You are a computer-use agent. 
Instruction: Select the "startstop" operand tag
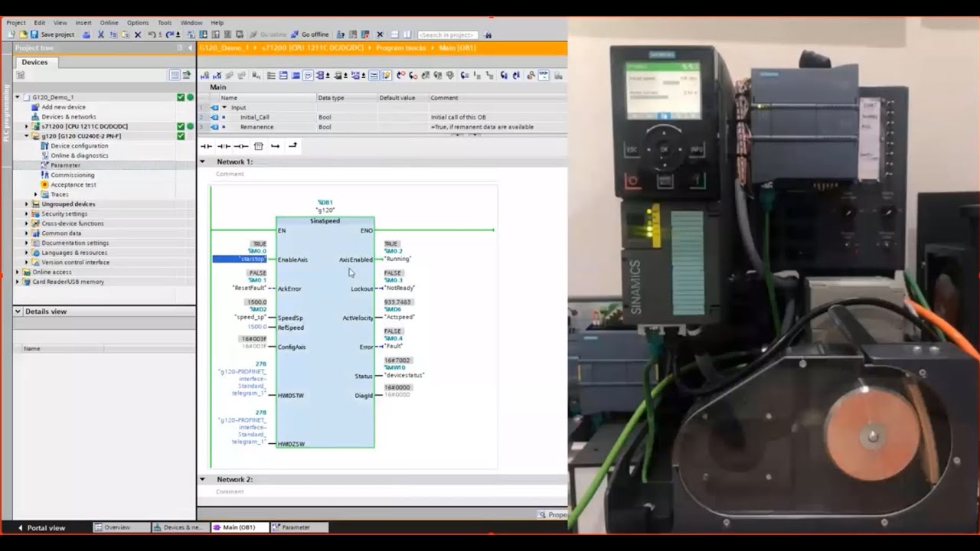tap(240, 259)
